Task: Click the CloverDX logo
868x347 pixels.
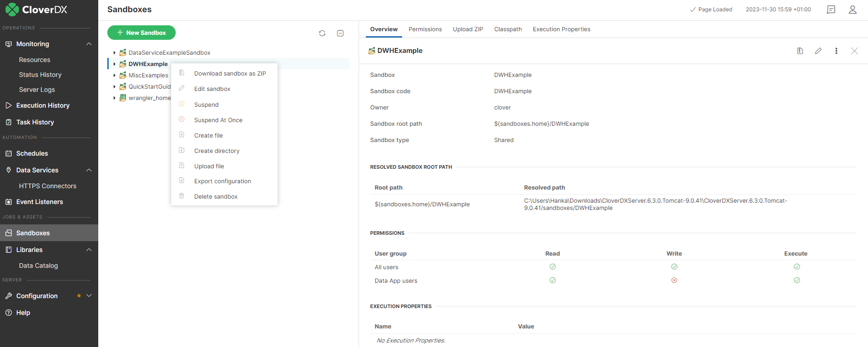Action: pos(36,10)
